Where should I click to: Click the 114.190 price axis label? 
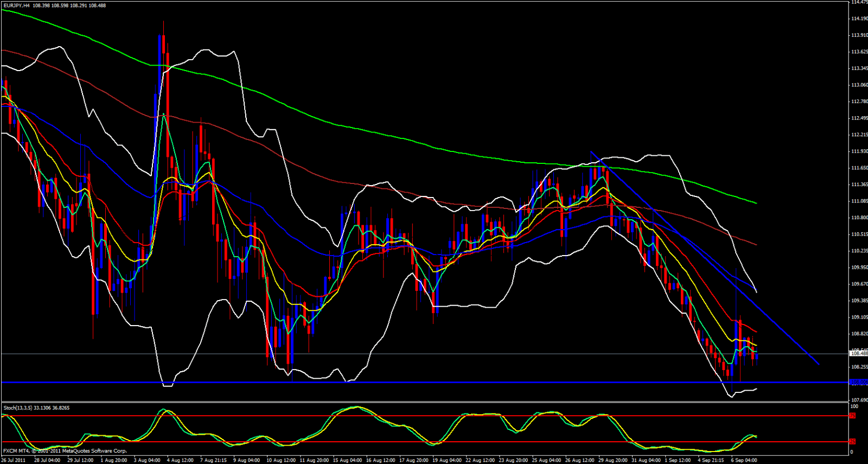point(859,18)
